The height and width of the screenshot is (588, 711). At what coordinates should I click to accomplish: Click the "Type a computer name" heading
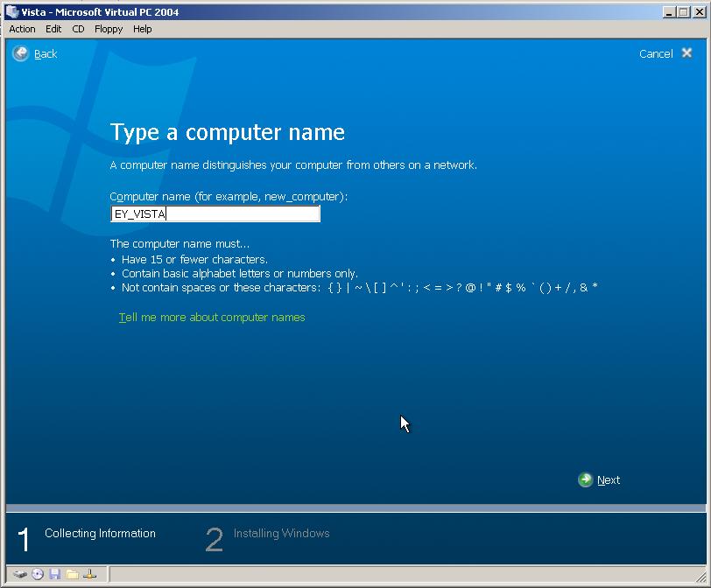pyautogui.click(x=227, y=133)
